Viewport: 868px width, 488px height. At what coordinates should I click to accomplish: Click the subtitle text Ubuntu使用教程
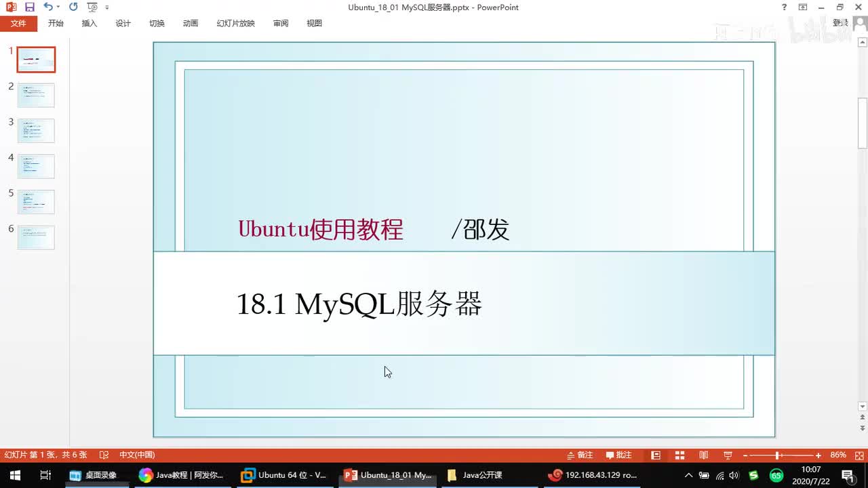(321, 230)
